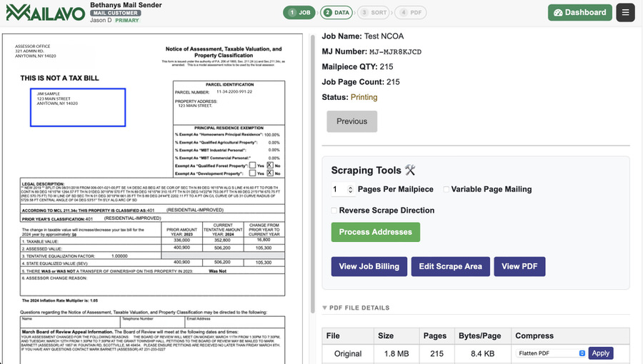
Task: Click the MAIL CUSTOMER badge
Action: [116, 13]
